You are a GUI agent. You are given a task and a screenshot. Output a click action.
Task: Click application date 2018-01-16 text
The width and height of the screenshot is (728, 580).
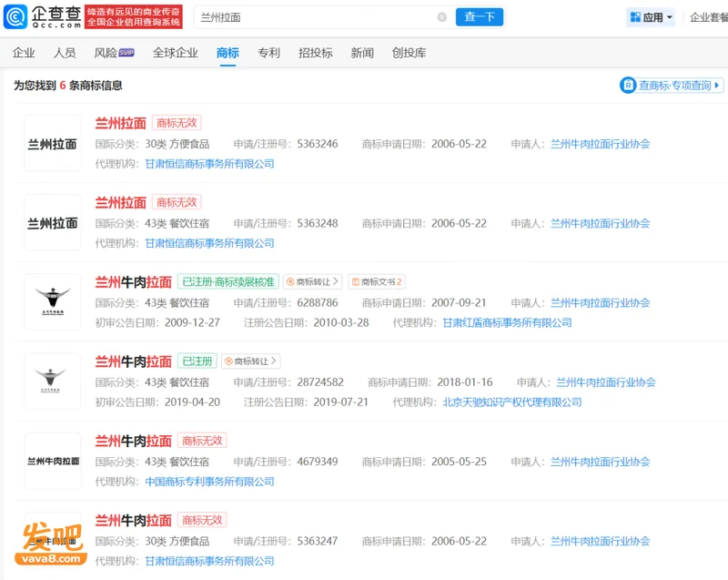click(x=465, y=382)
